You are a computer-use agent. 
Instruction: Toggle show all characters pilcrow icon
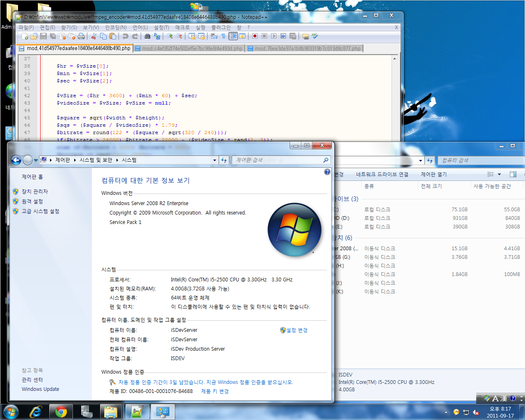[223, 36]
